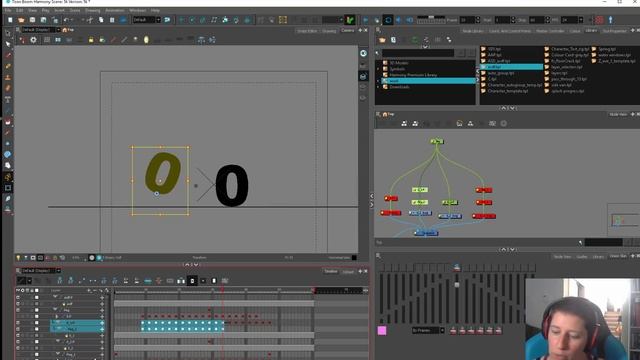Image resolution: width=640 pixels, height=360 pixels.
Task: Click the Open Scene folder icon
Action: [21, 20]
